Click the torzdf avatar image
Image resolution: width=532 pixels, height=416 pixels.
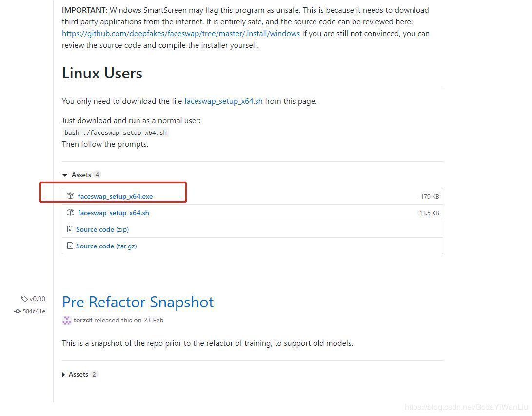pyautogui.click(x=67, y=321)
